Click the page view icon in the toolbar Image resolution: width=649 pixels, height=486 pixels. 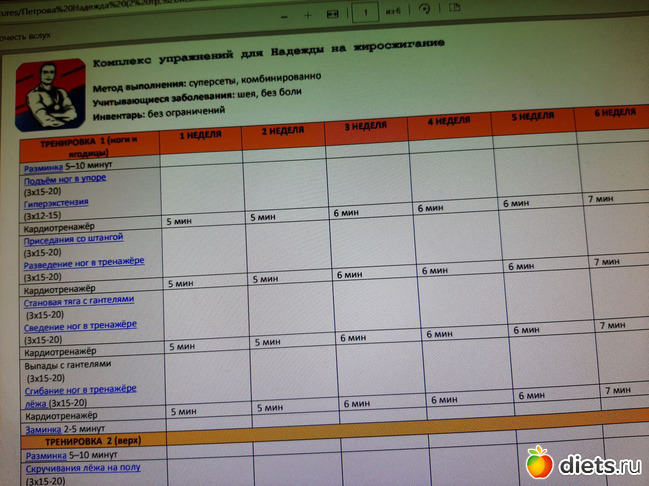[456, 6]
